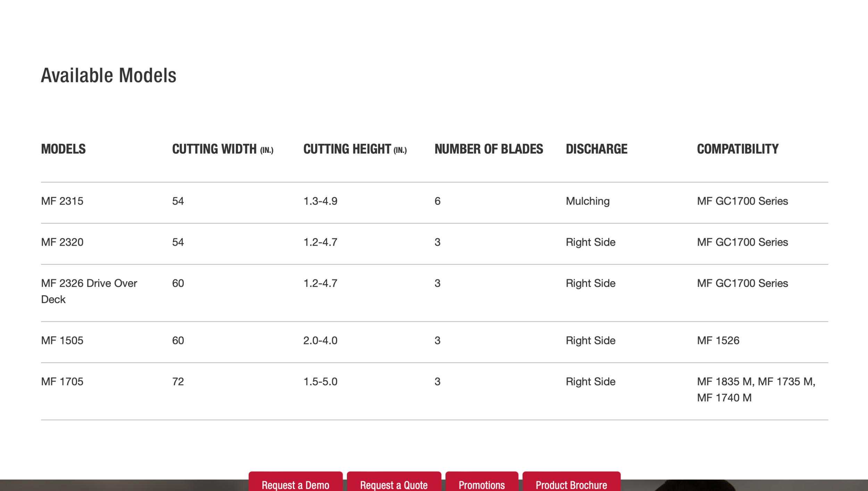Click the CUTTING HEIGHT column header
This screenshot has height=491, width=868.
355,149
